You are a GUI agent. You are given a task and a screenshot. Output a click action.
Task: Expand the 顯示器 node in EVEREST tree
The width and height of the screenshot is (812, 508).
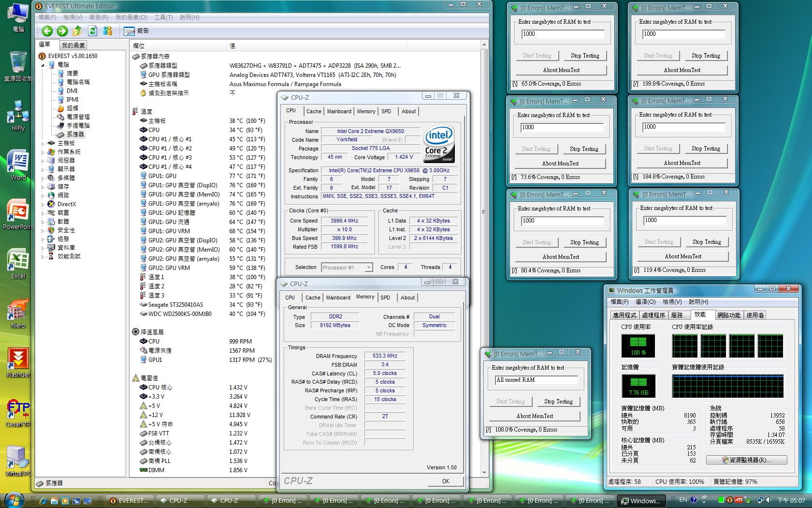tap(43, 169)
